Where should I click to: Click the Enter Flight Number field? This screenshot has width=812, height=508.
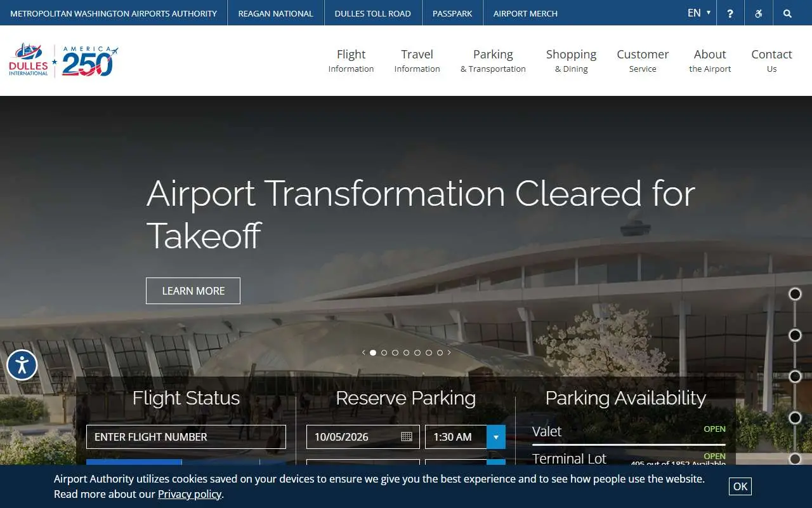(x=186, y=437)
